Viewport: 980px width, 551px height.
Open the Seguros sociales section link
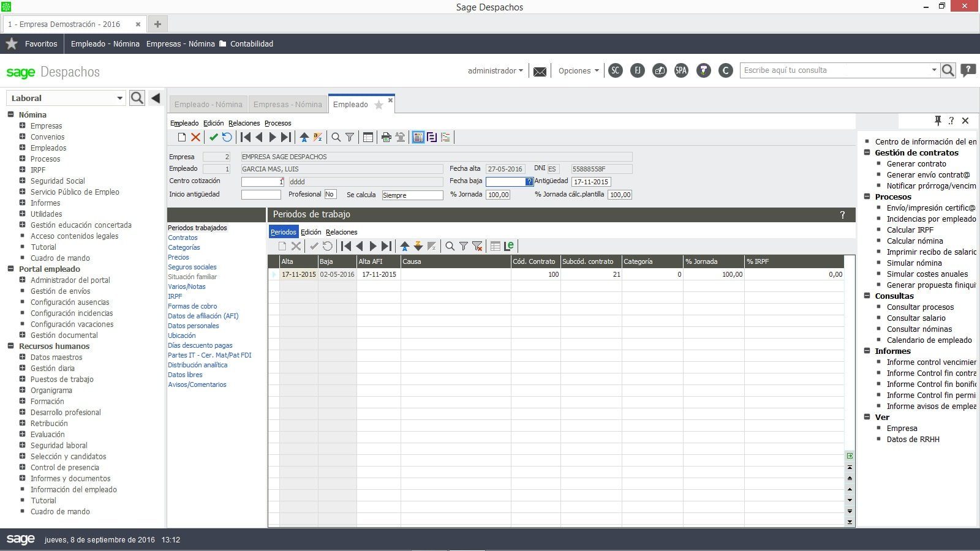point(192,267)
